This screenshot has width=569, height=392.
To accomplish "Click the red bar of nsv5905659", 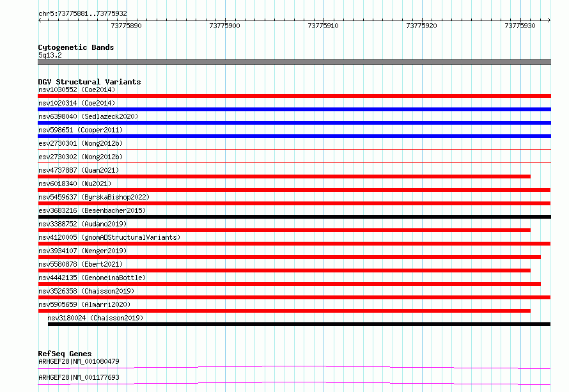I will pyautogui.click(x=284, y=311).
